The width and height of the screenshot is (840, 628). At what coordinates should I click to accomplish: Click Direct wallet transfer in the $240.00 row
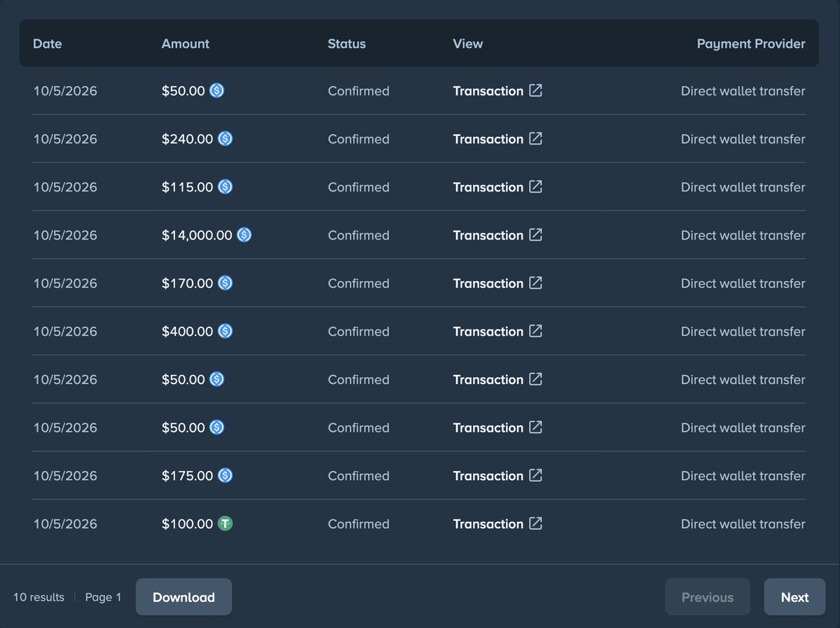743,139
